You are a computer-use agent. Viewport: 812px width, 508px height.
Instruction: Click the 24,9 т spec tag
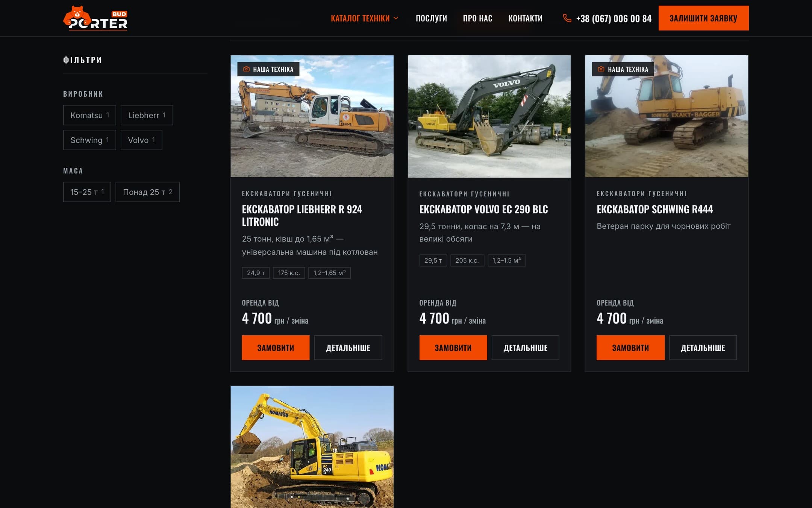tap(256, 273)
